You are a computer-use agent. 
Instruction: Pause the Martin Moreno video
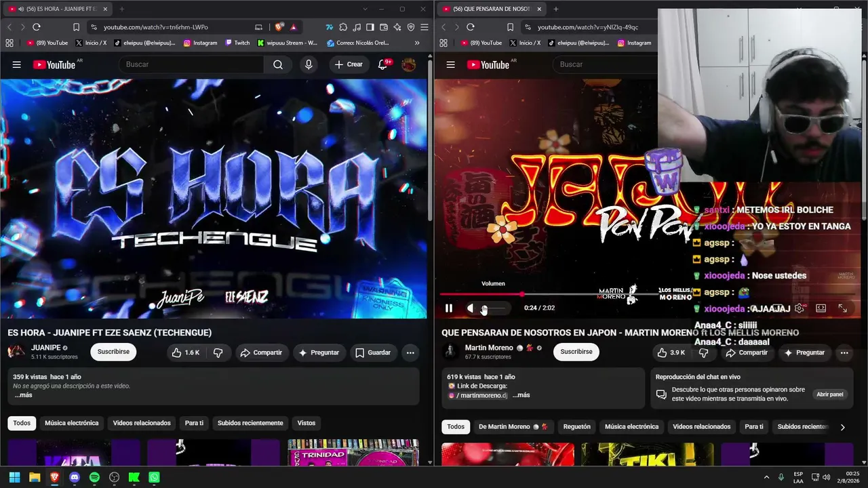448,308
